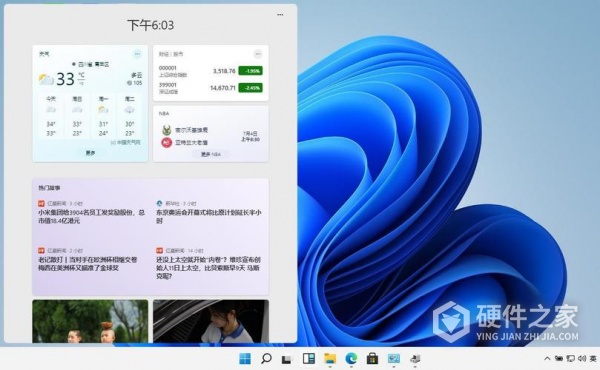This screenshot has width=600, height=370.
Task: Click the 密尔沃基雄鹿 team name
Action: click(191, 130)
